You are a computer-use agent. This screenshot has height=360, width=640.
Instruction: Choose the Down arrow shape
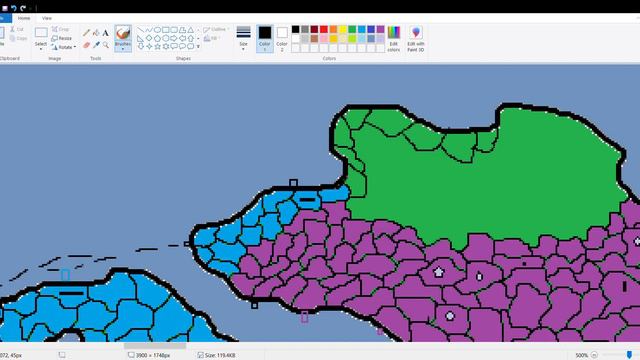pos(140,47)
